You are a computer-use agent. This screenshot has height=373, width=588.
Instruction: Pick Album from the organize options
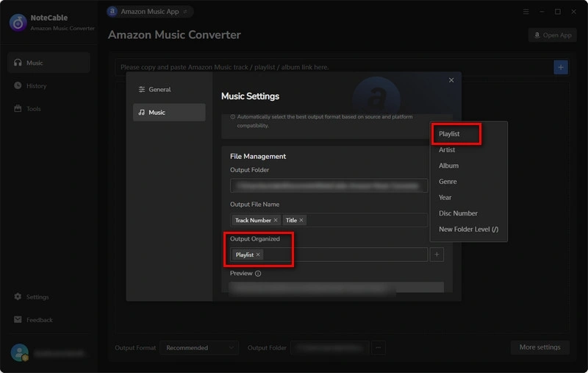[x=448, y=166]
